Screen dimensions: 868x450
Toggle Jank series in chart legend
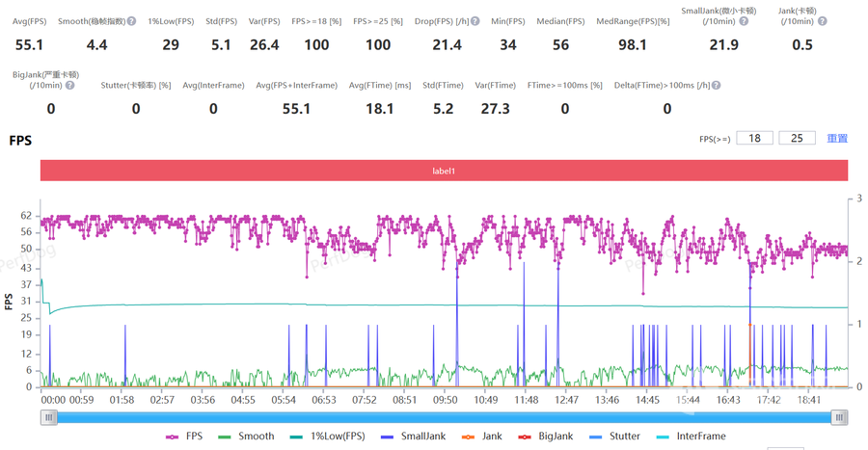[x=481, y=437]
